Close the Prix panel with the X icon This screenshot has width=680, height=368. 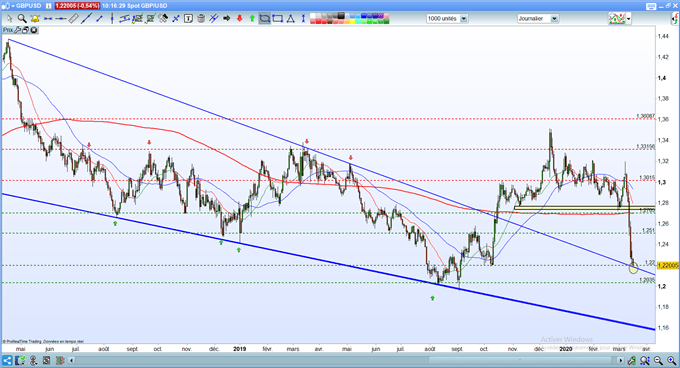33,30
